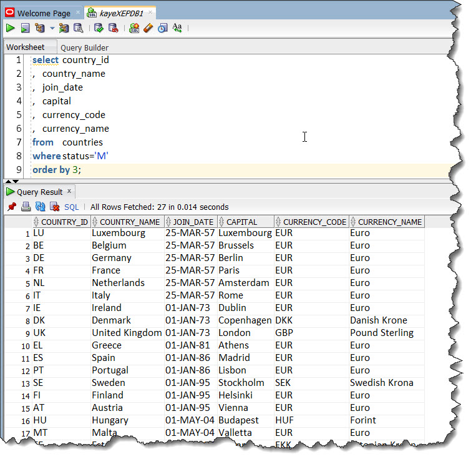Open SQL History clock icon

click(162, 28)
